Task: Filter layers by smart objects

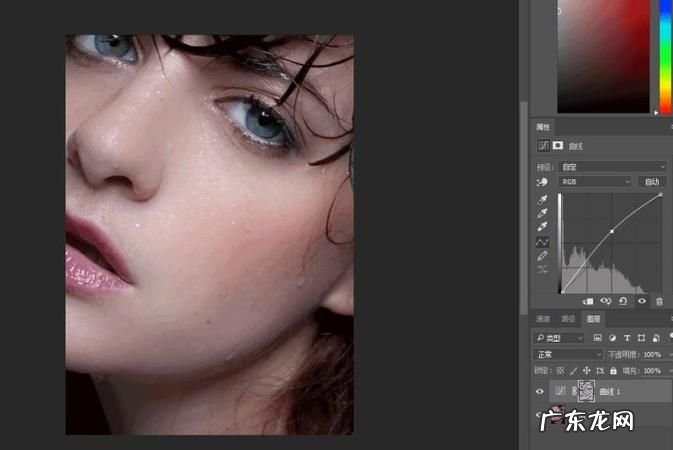Action: tap(656, 338)
